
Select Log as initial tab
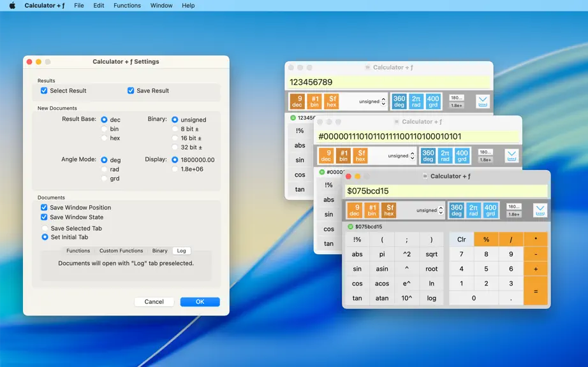pos(182,251)
